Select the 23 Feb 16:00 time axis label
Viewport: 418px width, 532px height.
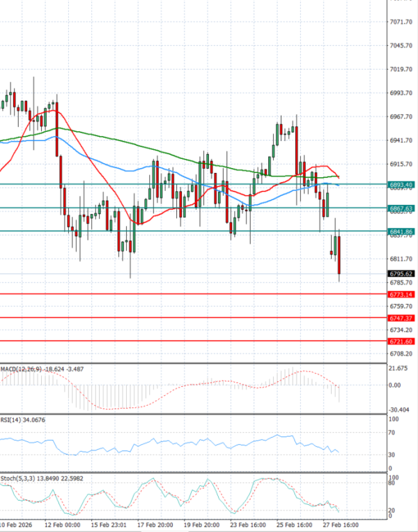click(247, 524)
